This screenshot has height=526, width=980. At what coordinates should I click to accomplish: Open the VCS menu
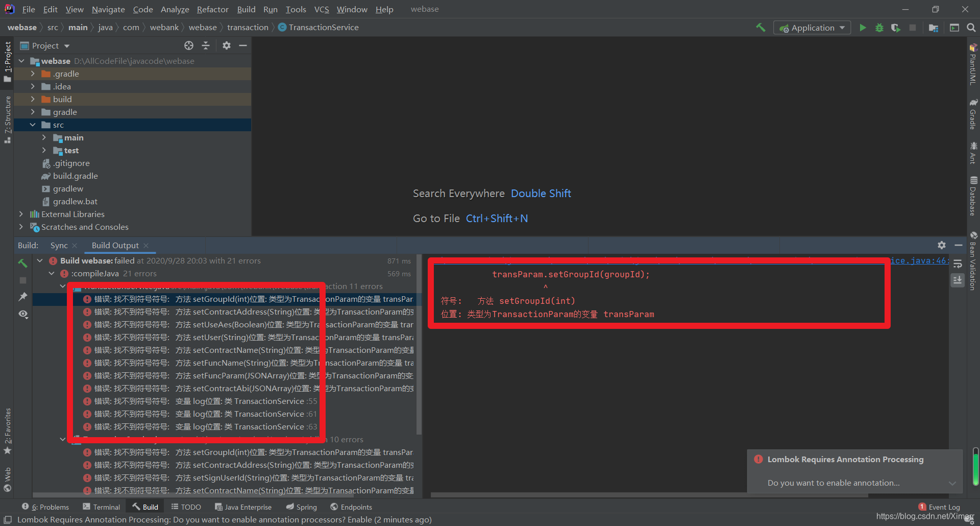click(322, 9)
